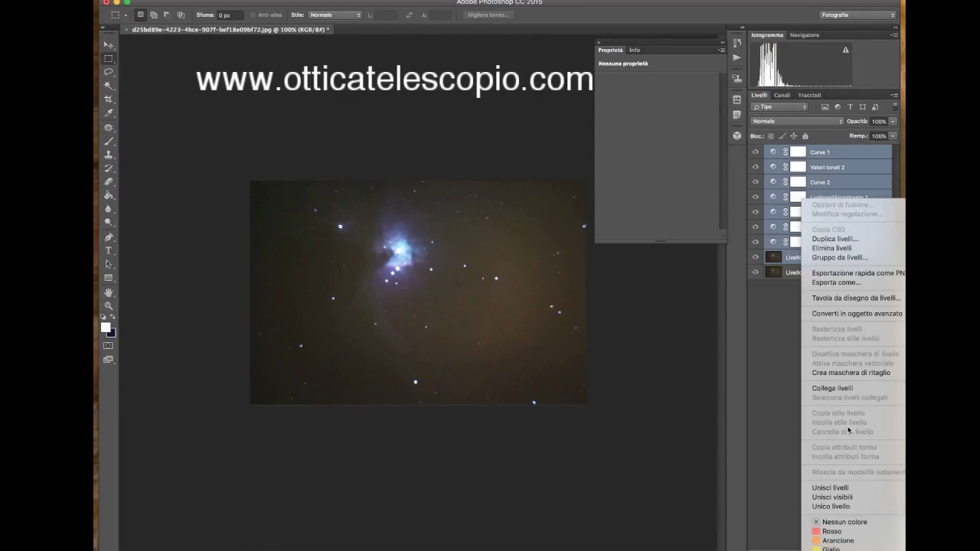Click the Sfuma feather input field

pyautogui.click(x=230, y=15)
